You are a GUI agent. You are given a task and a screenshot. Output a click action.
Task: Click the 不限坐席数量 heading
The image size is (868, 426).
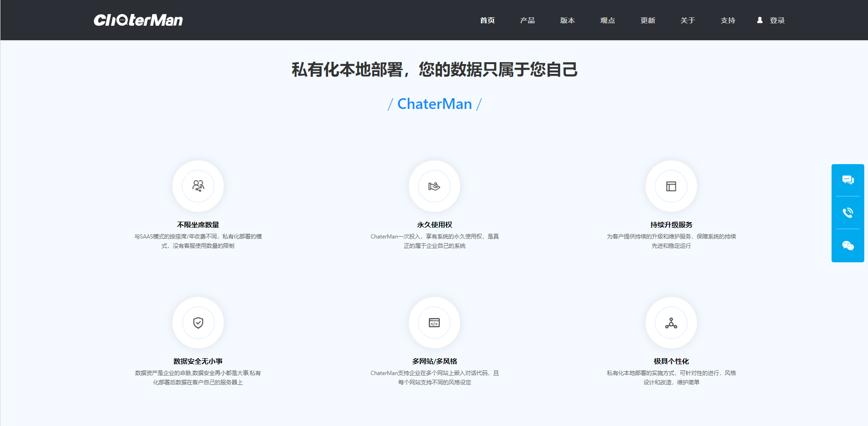[198, 225]
